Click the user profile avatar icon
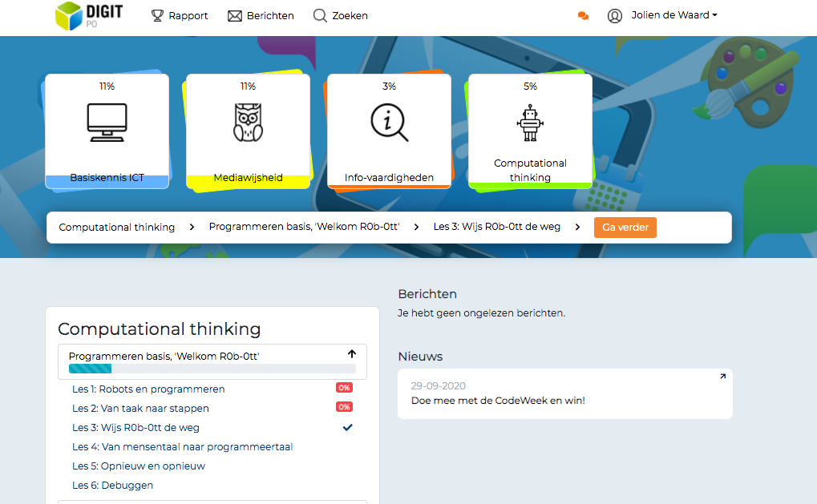 [x=615, y=16]
